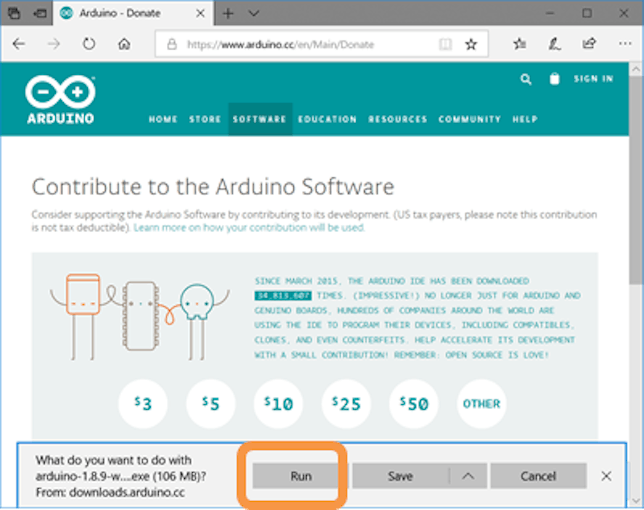The height and width of the screenshot is (510, 644).
Task: Choose the $10 contribution
Action: tap(278, 404)
